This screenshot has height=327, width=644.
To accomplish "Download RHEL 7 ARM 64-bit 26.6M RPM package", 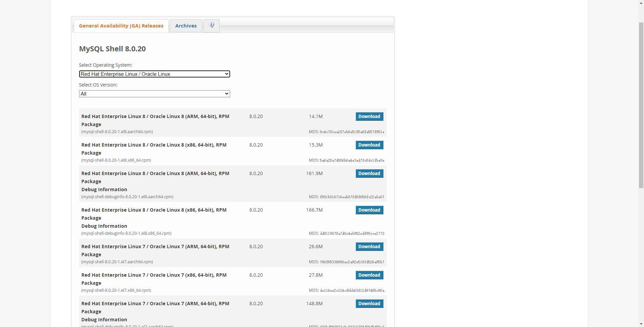I will coord(369,247).
